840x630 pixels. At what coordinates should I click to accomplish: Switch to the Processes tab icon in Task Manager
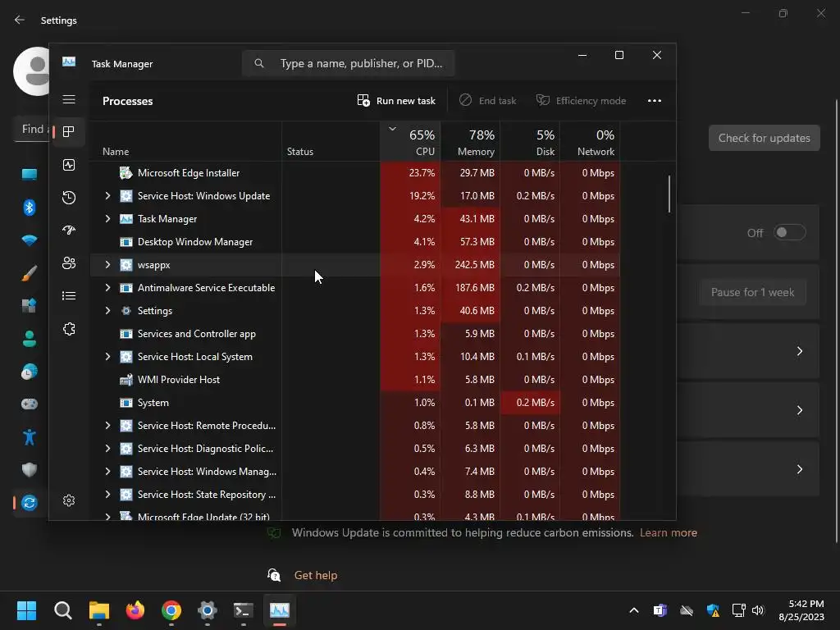point(69,132)
